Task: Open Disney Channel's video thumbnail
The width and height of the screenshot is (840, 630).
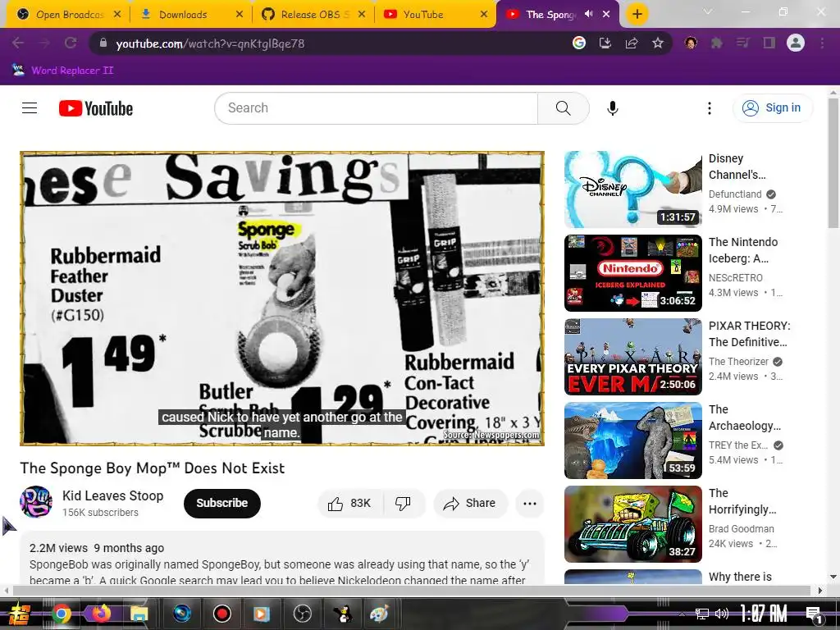Action: (x=632, y=189)
